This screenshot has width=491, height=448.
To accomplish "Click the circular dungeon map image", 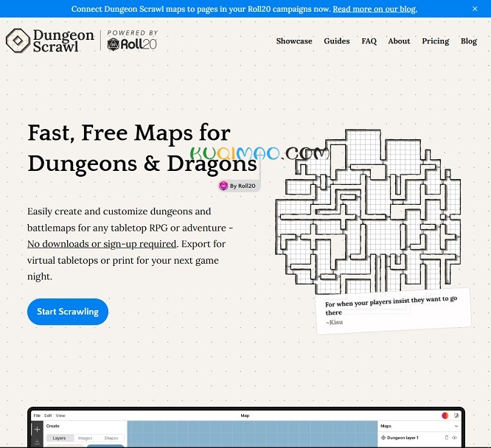I will [368, 211].
